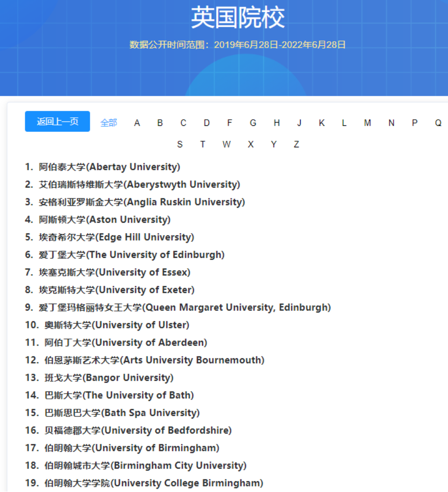Click the 返回上一页 button
Screen dimensions: 448x492
coord(57,122)
